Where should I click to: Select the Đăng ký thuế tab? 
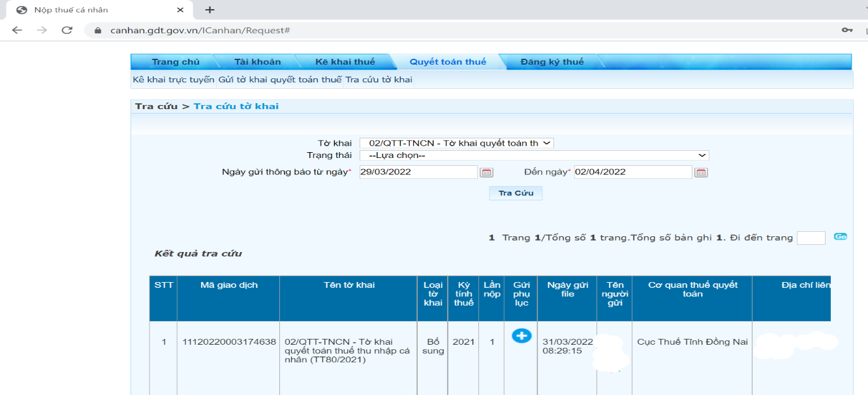(x=551, y=62)
